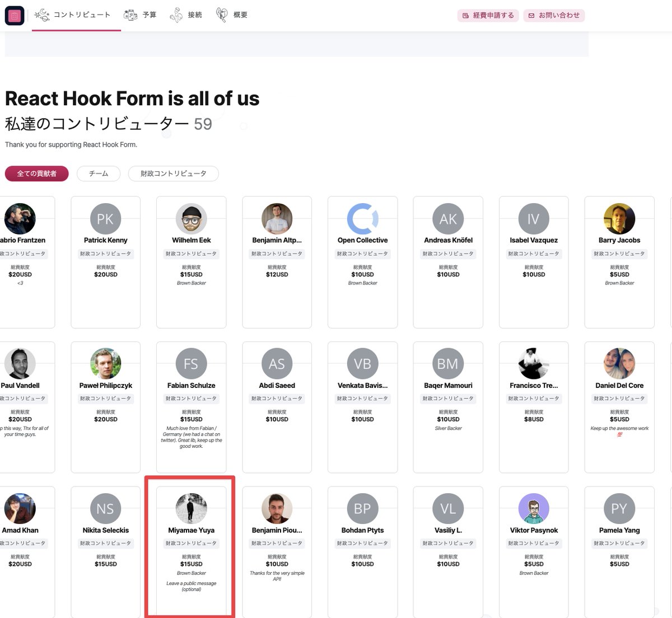Open Daniel Del Core's name link
The width and height of the screenshot is (672, 618).
619,385
